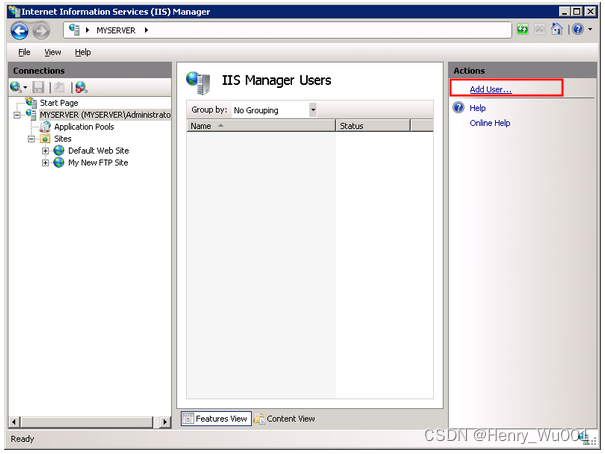Click My New FTP Site globe icon

click(x=59, y=162)
